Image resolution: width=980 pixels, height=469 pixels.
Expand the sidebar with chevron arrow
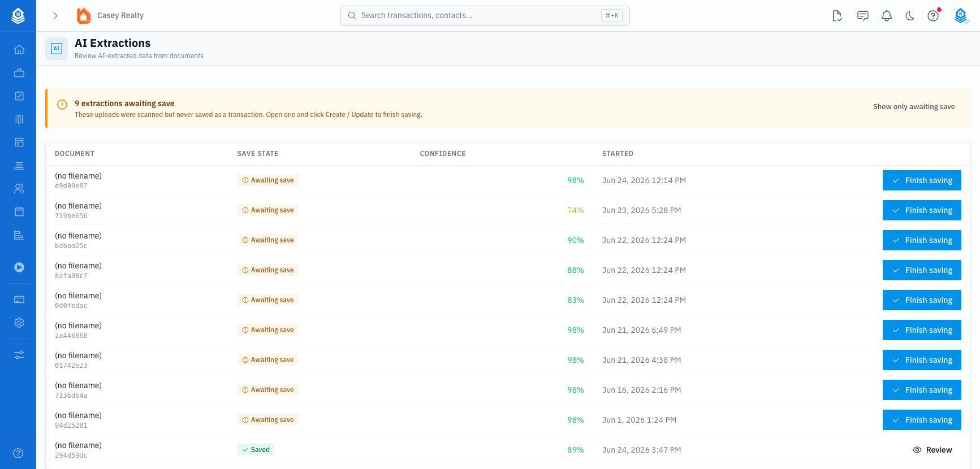coord(55,16)
